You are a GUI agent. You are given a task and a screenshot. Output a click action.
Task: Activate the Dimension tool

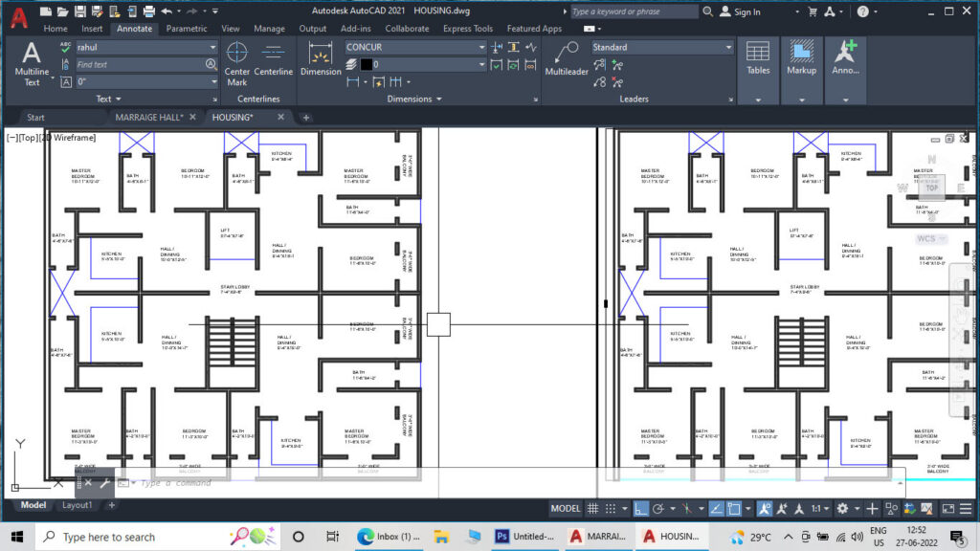coord(321,60)
